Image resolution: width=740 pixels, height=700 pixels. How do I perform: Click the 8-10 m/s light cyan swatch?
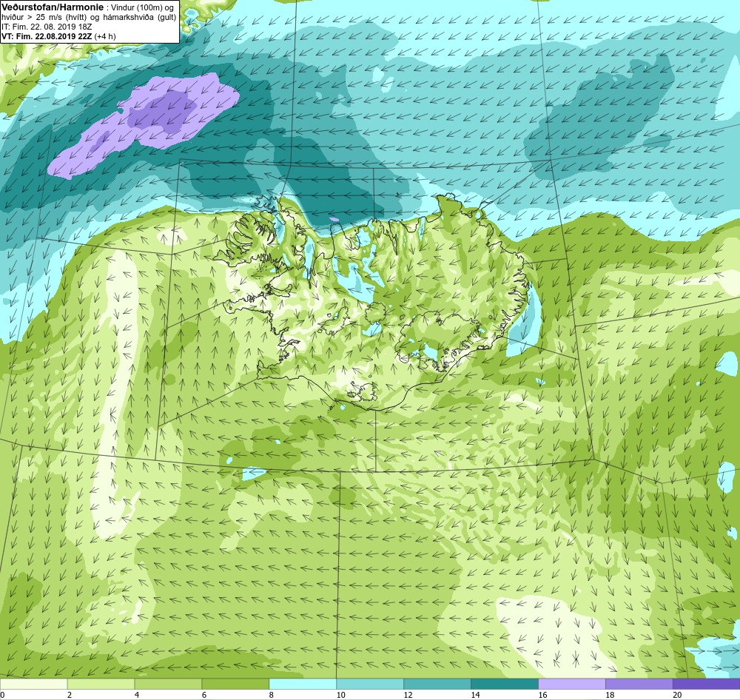303,684
